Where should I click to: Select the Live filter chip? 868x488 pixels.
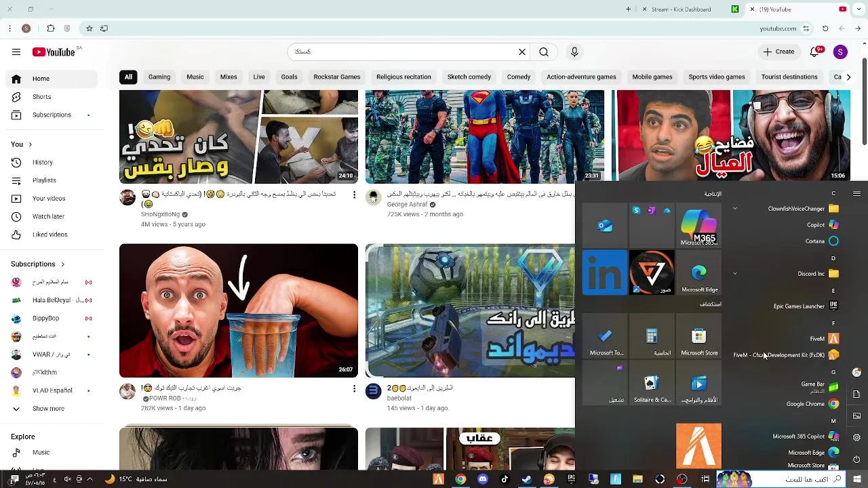[x=259, y=77]
